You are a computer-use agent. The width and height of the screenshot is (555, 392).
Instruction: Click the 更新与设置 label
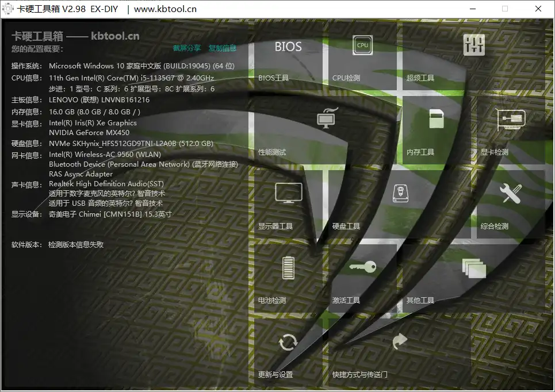(275, 374)
